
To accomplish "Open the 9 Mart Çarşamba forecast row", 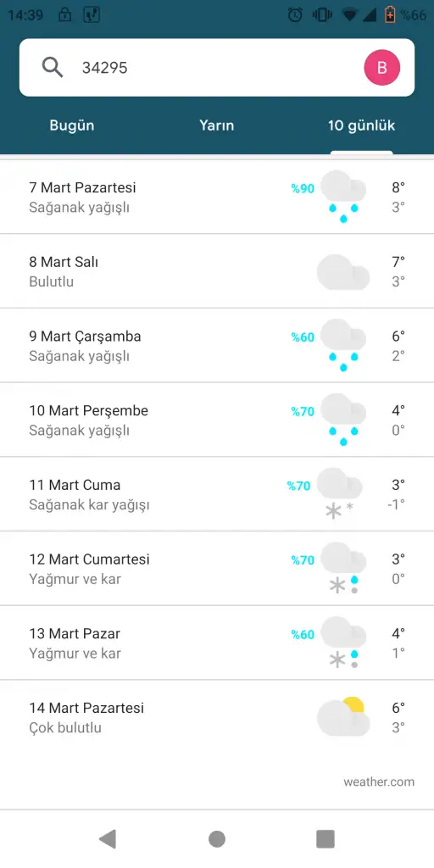I will pos(217,346).
